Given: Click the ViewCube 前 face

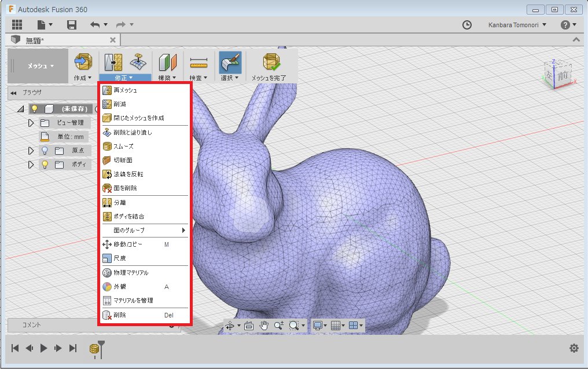Looking at the screenshot, I should coord(563,76).
